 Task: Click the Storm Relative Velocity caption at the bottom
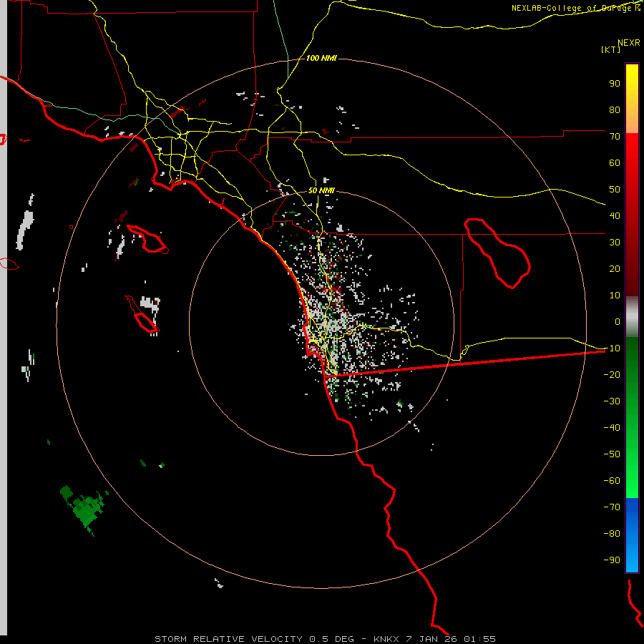click(x=325, y=639)
